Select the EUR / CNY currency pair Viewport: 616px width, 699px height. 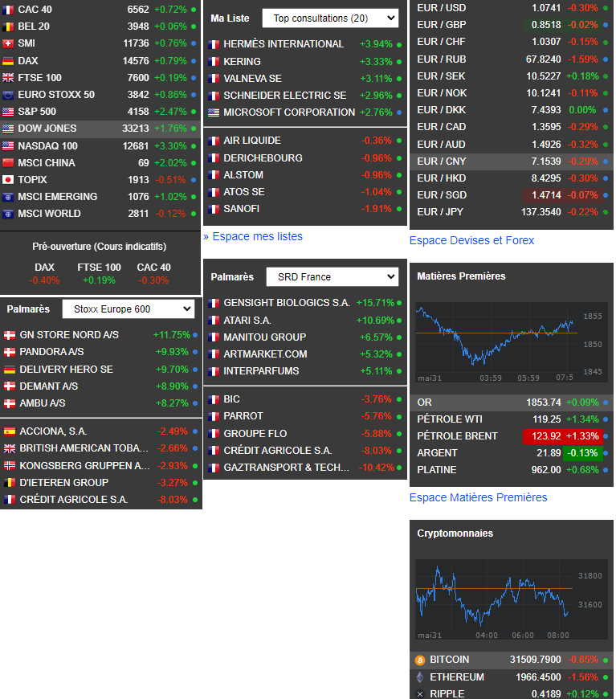coord(512,161)
